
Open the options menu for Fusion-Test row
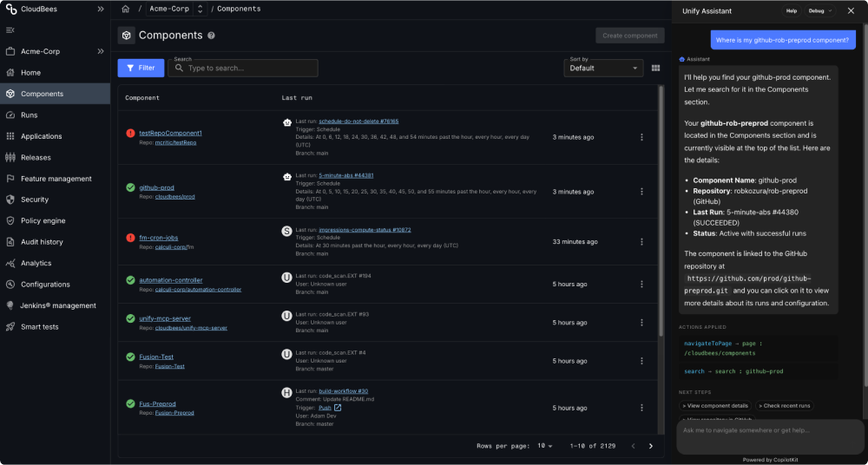tap(641, 361)
